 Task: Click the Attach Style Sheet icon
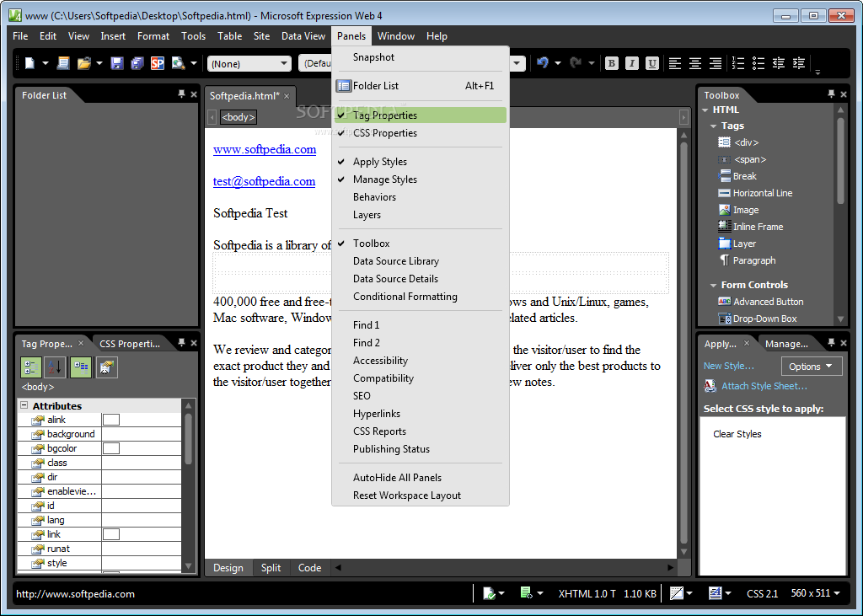pos(710,386)
